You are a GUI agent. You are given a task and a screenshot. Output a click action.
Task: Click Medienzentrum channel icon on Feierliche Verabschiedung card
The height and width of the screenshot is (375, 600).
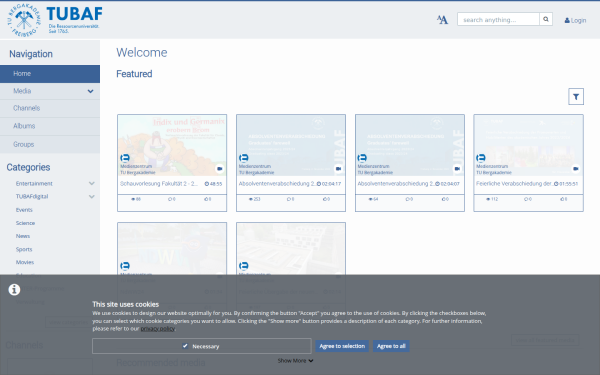coord(481,158)
